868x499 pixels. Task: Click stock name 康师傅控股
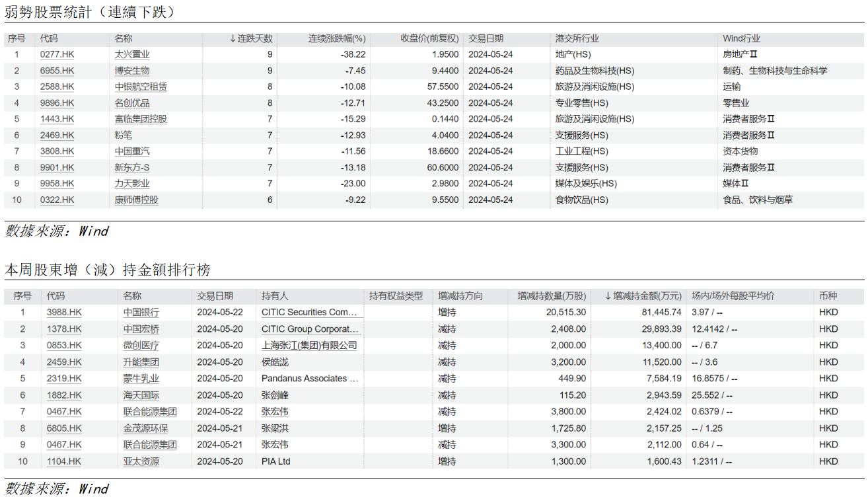137,200
